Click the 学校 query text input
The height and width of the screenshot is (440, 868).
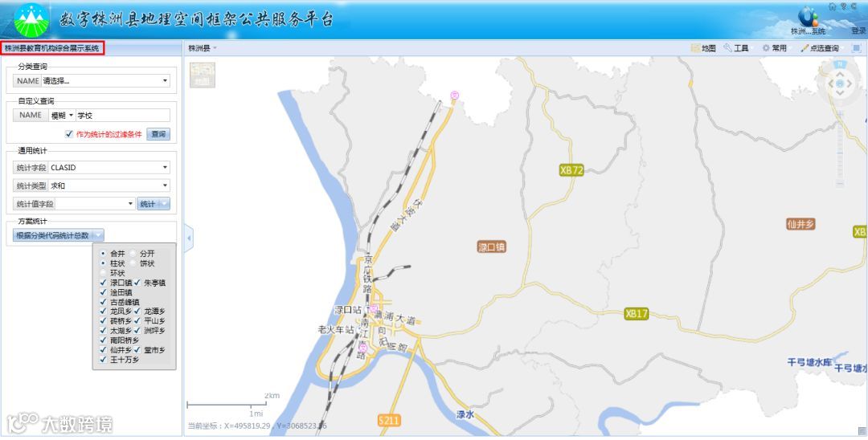(123, 116)
